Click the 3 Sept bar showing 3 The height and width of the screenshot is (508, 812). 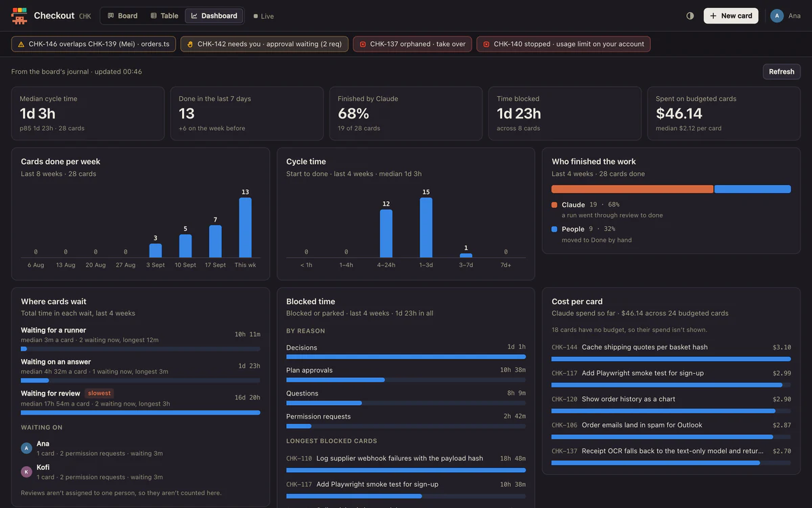(156, 251)
